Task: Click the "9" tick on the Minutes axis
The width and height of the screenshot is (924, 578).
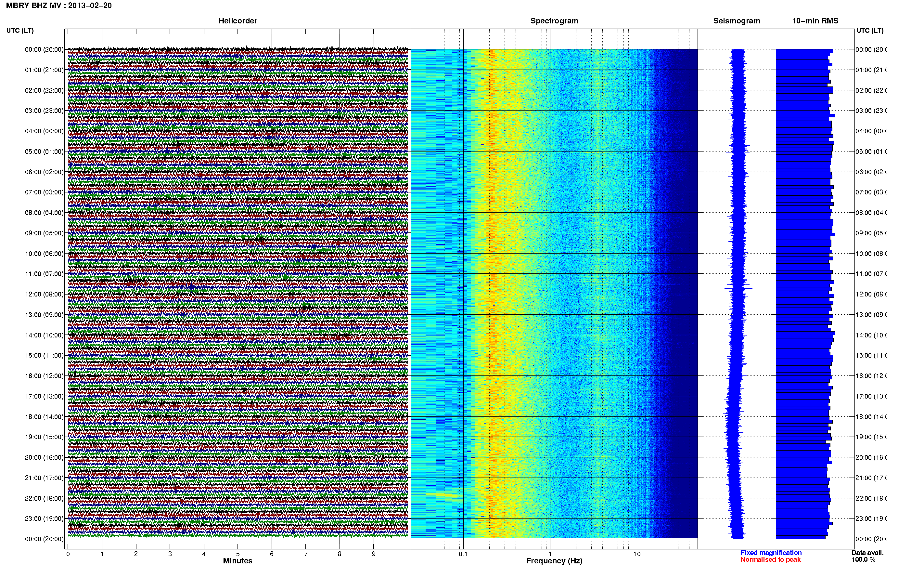Action: coord(374,554)
